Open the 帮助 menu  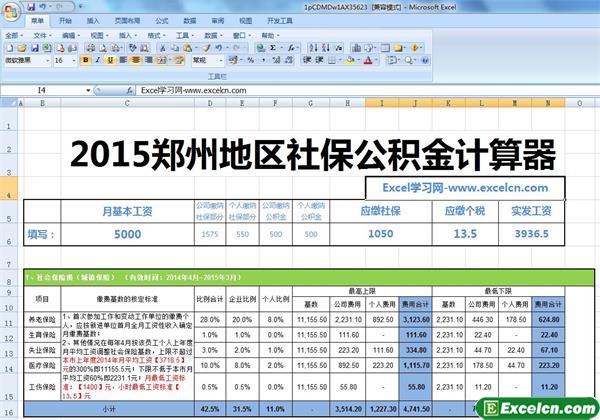click(x=270, y=36)
